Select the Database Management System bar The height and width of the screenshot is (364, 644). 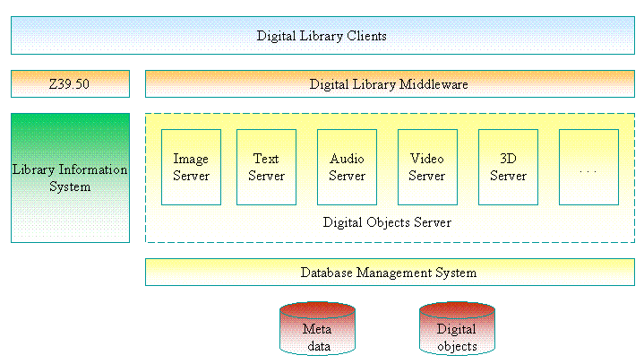390,273
